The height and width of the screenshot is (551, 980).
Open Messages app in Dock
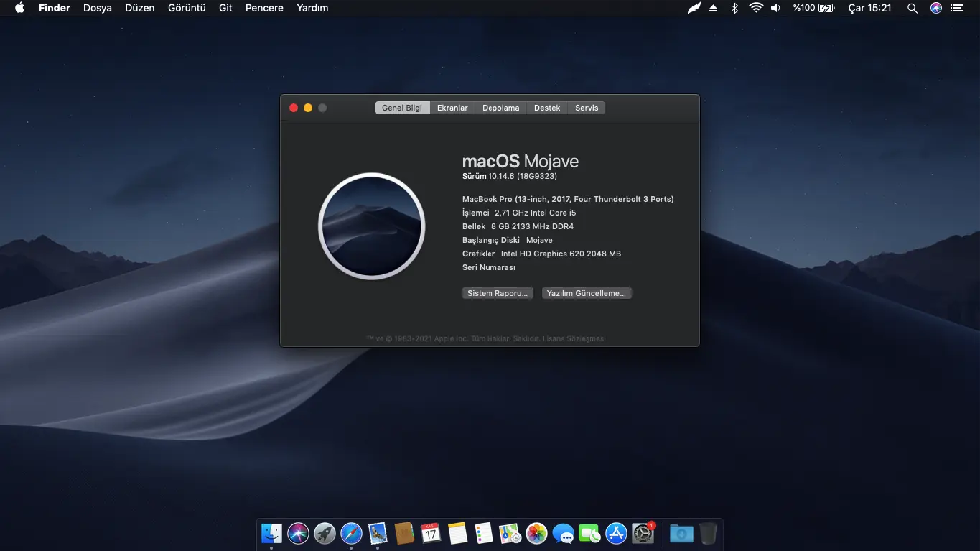tap(564, 533)
